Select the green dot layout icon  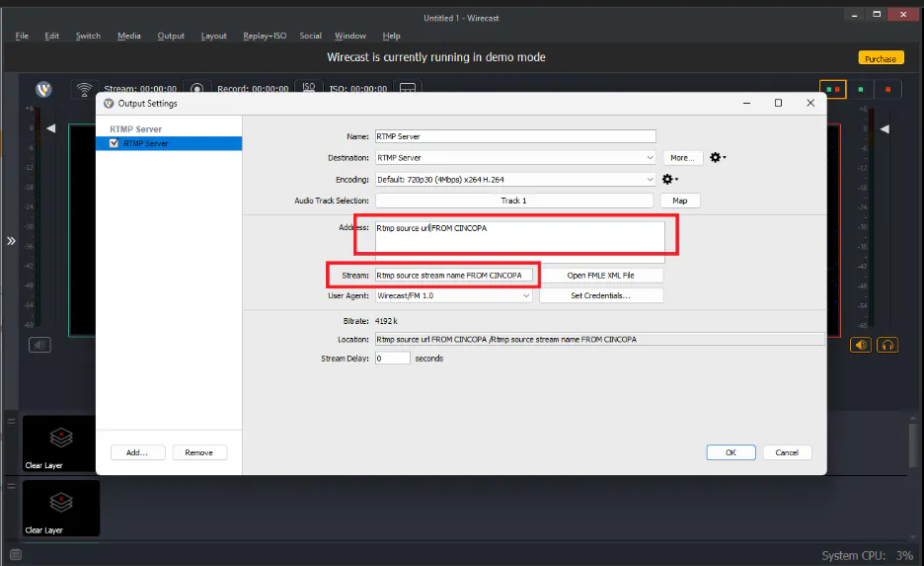(x=861, y=89)
